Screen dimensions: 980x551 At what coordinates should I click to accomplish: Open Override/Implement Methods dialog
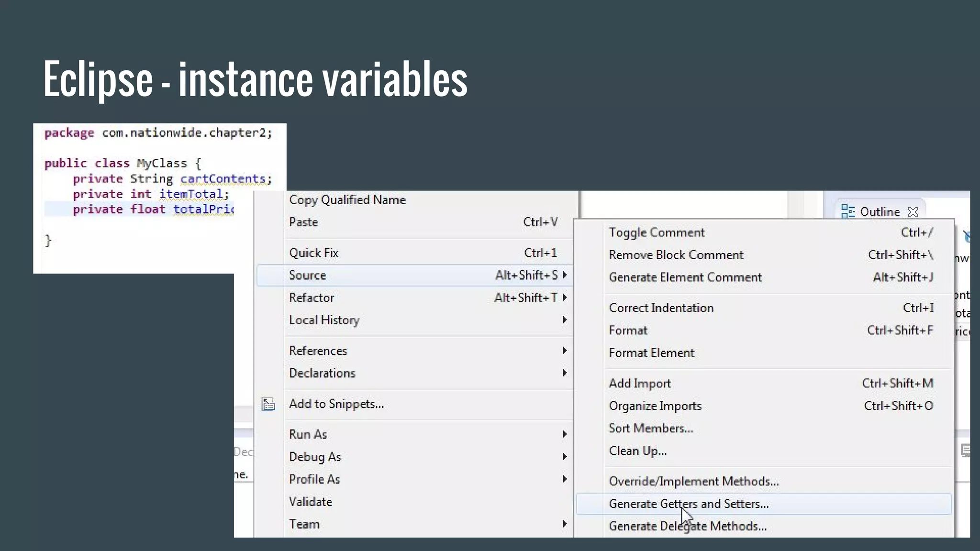693,482
